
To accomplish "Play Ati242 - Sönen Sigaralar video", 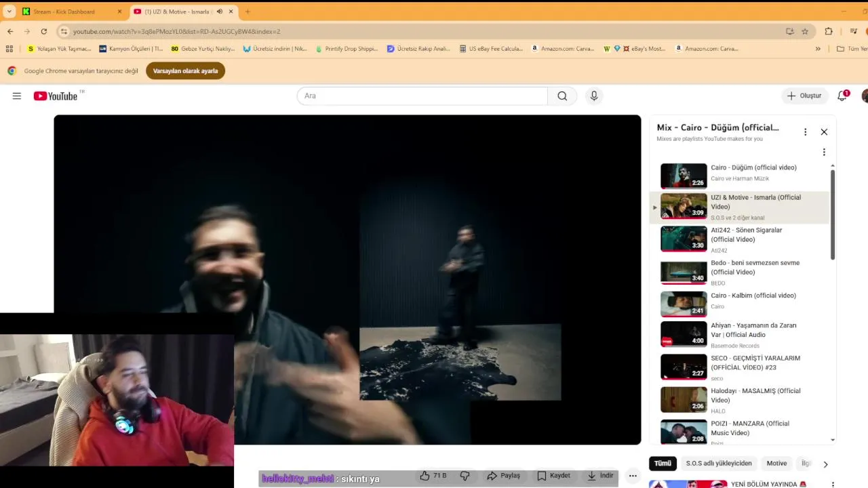I will click(x=739, y=239).
